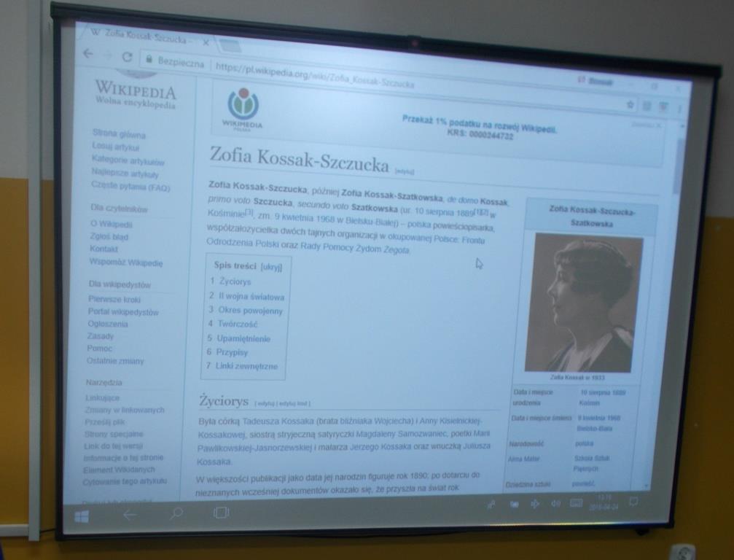Screen dimensions: 734x560
Task: Go to Życiorys contents entry
Action: [x=235, y=281]
